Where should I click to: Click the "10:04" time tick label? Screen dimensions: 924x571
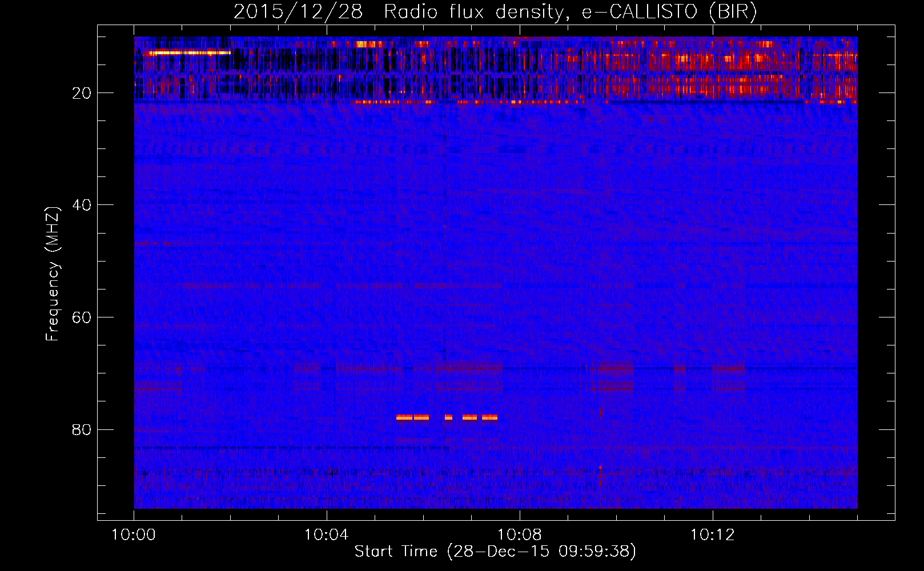pyautogui.click(x=327, y=535)
